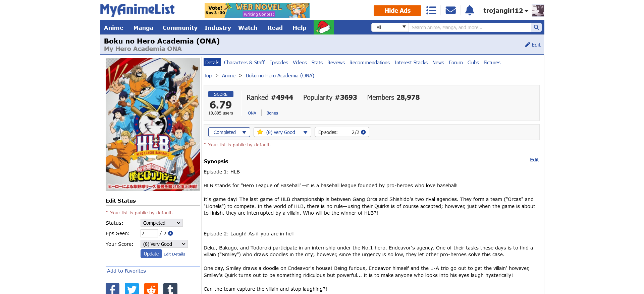This screenshot has width=644, height=294.
Task: Switch to the News tab
Action: (x=438, y=63)
